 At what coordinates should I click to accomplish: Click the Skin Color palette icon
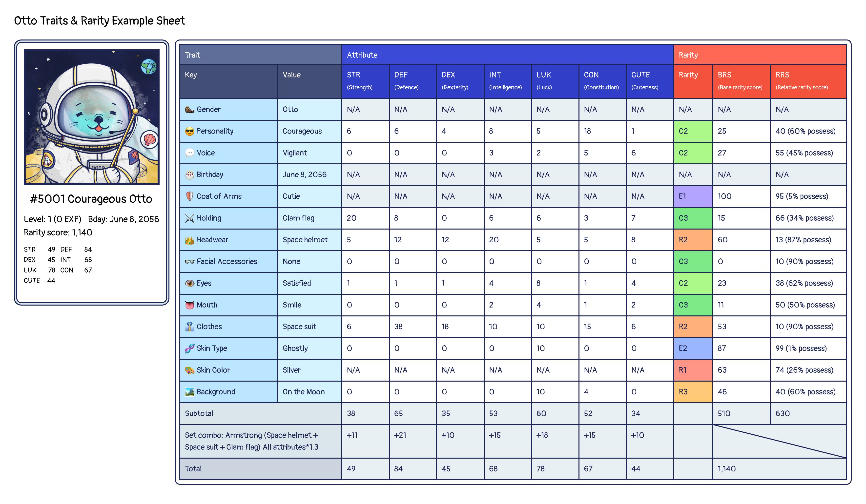click(189, 370)
